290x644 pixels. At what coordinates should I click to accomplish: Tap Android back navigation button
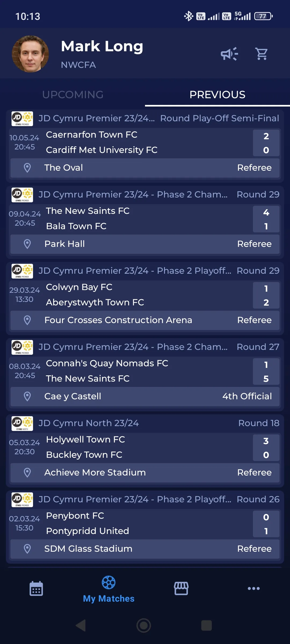click(81, 625)
